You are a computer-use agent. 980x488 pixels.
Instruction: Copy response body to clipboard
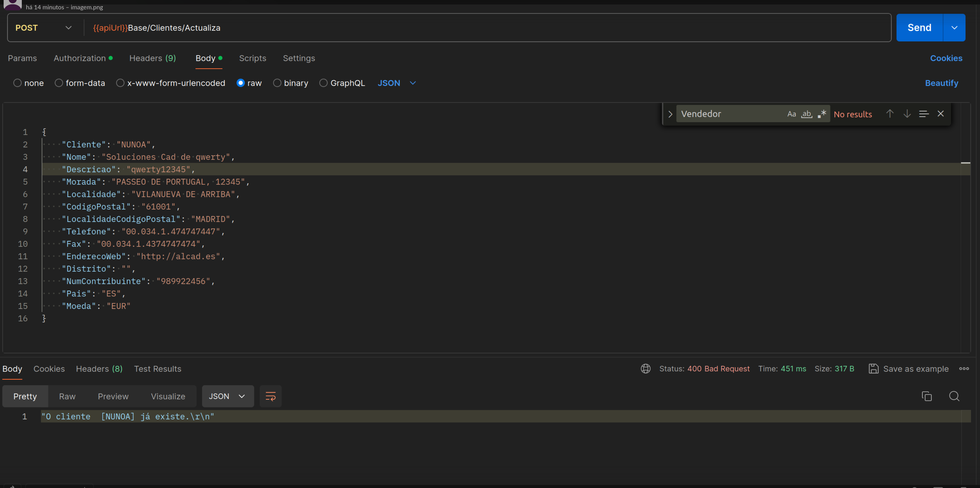927,396
